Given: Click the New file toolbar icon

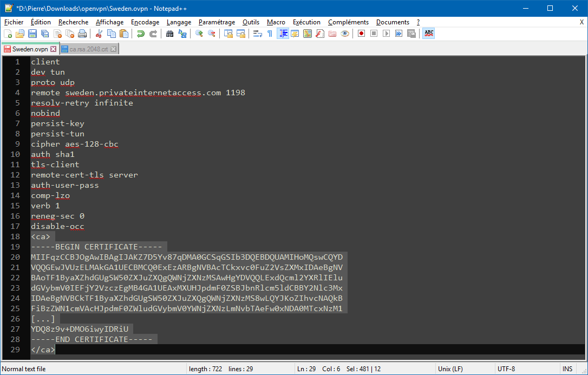Looking at the screenshot, I should 8,34.
